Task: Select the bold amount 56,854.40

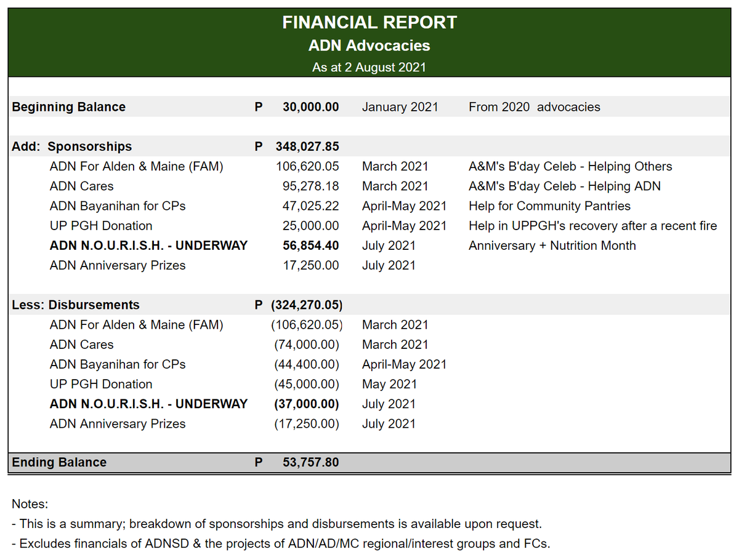Action: click(x=311, y=246)
